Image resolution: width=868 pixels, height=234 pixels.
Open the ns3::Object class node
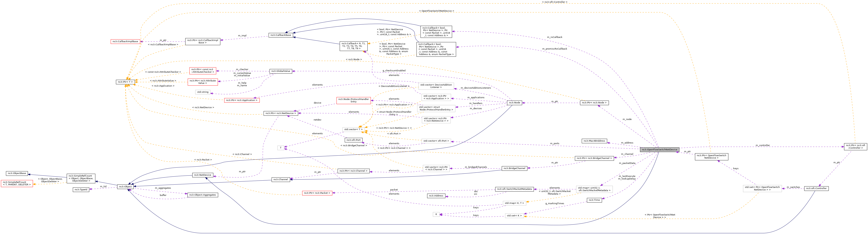(x=125, y=187)
